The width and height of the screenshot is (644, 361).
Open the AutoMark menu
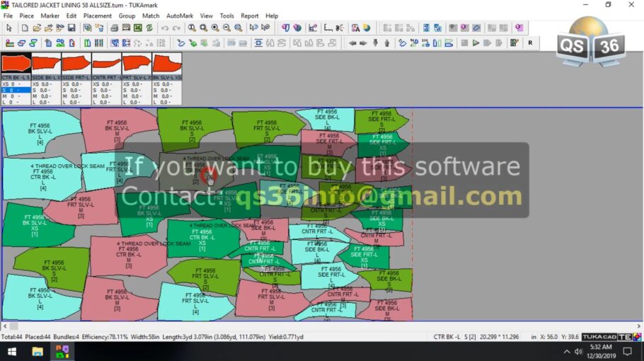point(179,16)
